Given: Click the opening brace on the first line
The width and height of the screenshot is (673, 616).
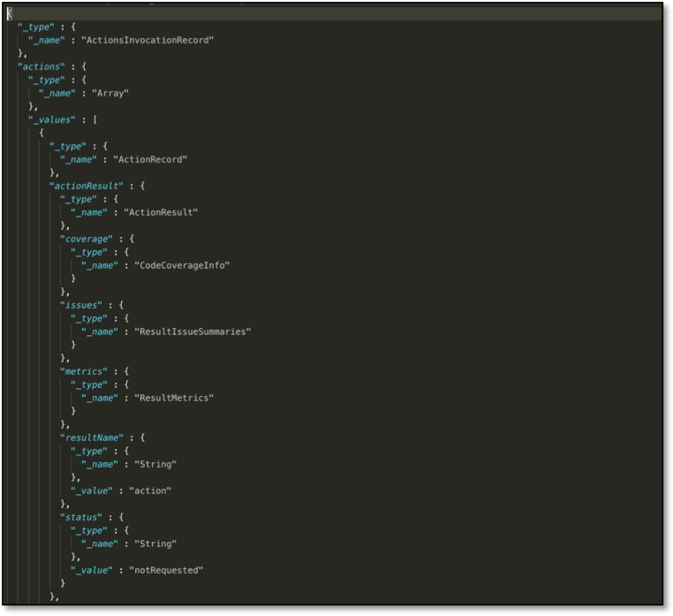Looking at the screenshot, I should point(9,13).
